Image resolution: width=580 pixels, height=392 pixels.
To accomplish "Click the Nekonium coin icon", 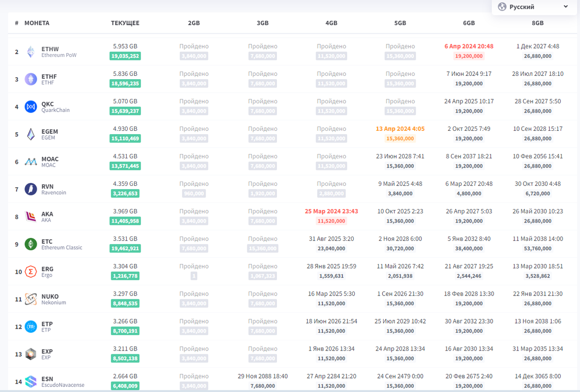I will click(31, 299).
